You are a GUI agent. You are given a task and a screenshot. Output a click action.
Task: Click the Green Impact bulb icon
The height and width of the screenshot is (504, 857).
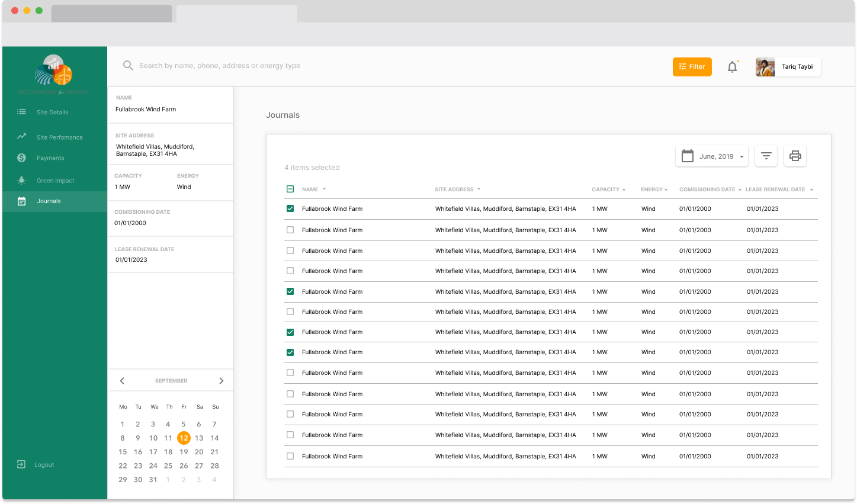pos(21,180)
